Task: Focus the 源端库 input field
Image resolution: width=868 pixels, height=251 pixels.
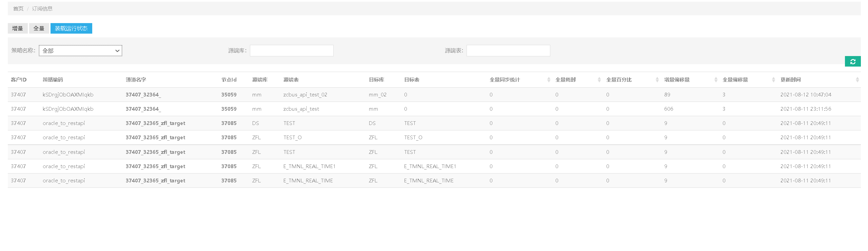Action: click(x=291, y=51)
